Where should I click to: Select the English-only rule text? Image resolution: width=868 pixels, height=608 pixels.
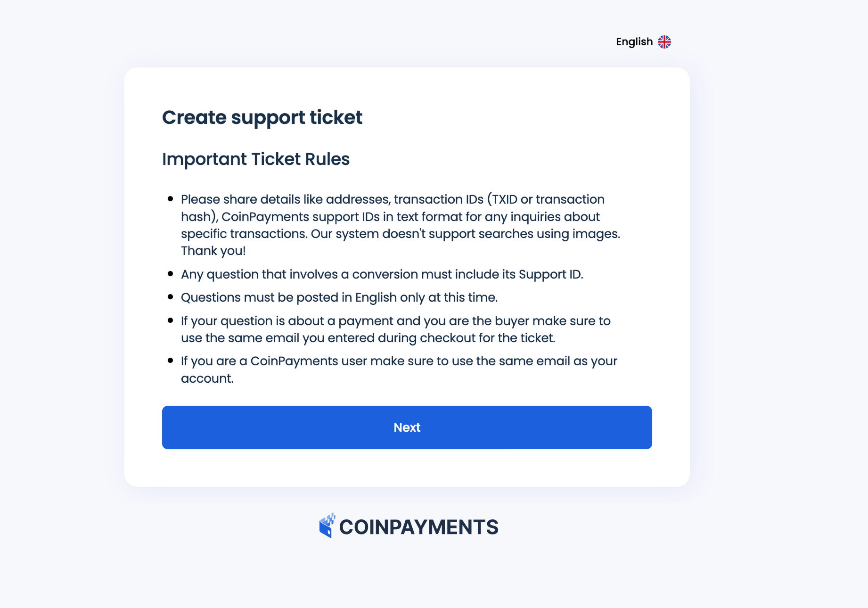340,297
